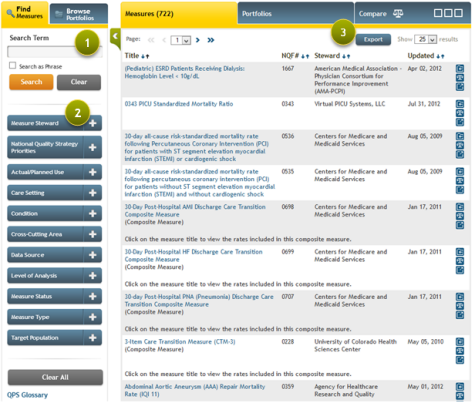The width and height of the screenshot is (472, 402).
Task: Click middle action icon for NQF 0536 row
Action: coord(460,145)
